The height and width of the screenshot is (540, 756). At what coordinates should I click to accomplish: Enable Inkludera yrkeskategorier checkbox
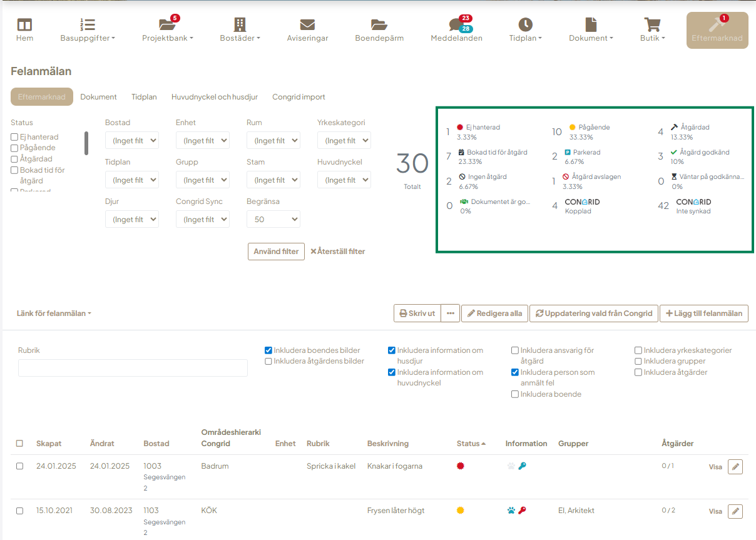(638, 350)
